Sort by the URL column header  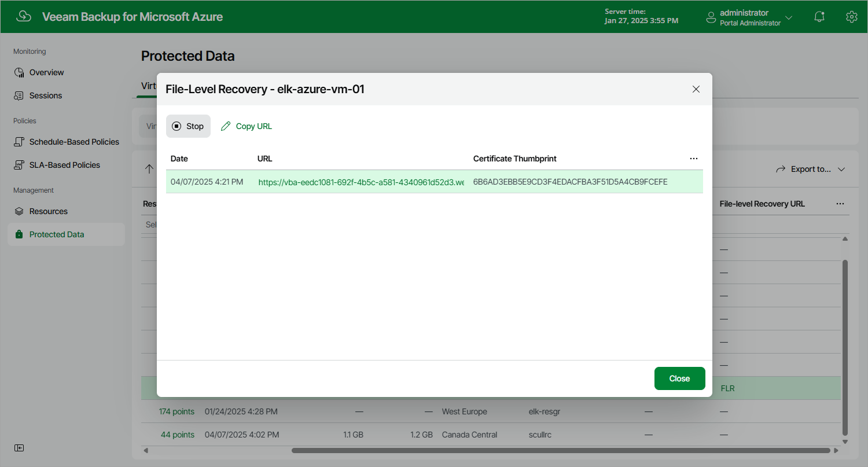click(x=265, y=159)
